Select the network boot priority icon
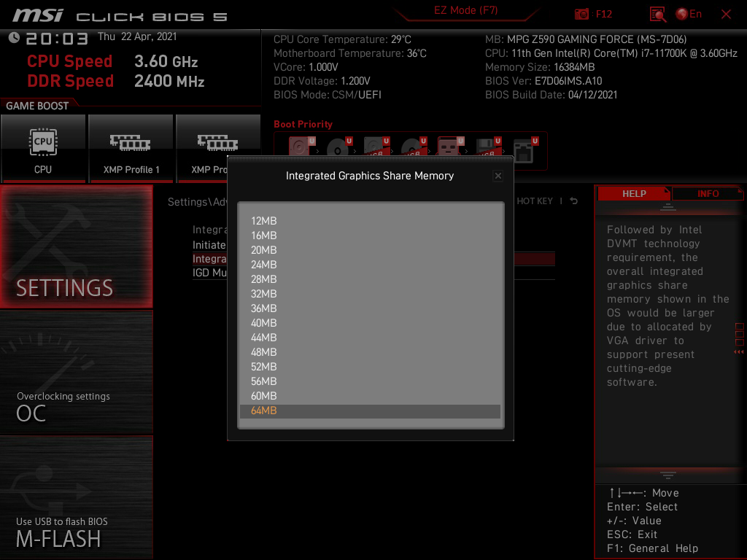This screenshot has height=560, width=747. pos(525,149)
